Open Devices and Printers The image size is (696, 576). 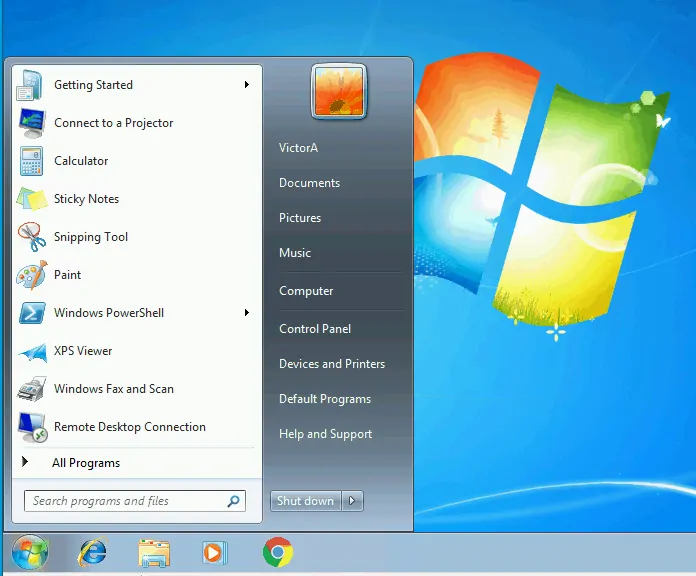click(332, 364)
